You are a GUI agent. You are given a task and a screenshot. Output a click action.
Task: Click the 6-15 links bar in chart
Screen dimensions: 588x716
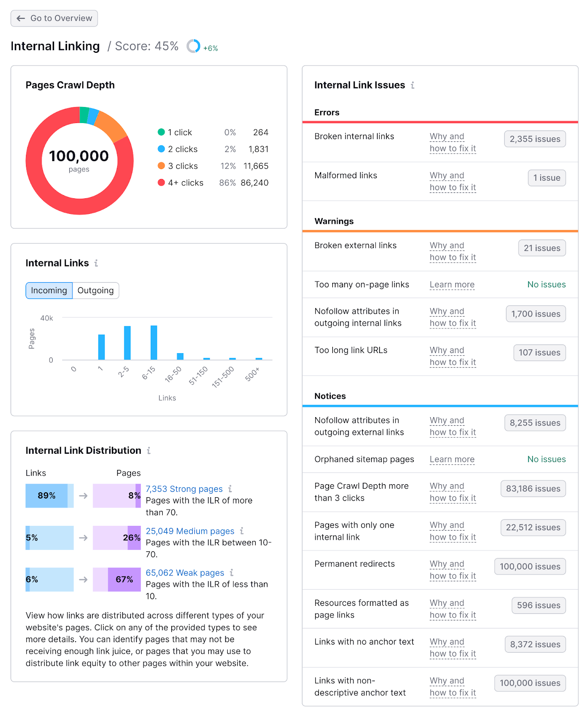(154, 342)
